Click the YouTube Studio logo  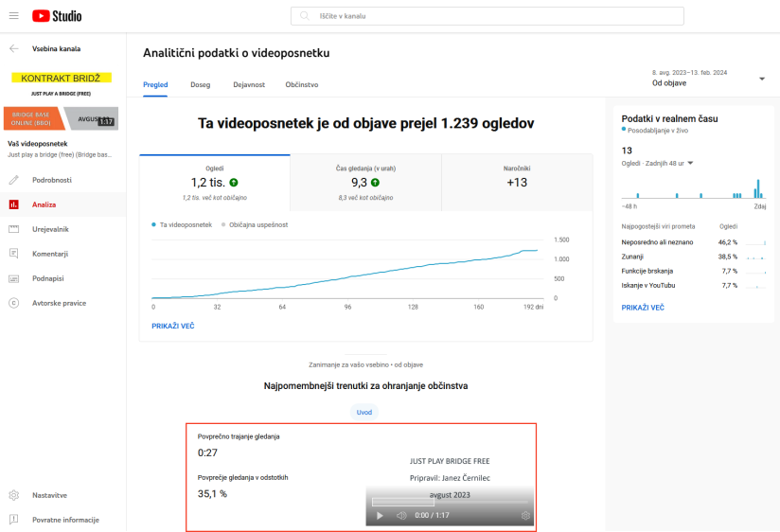pos(57,16)
